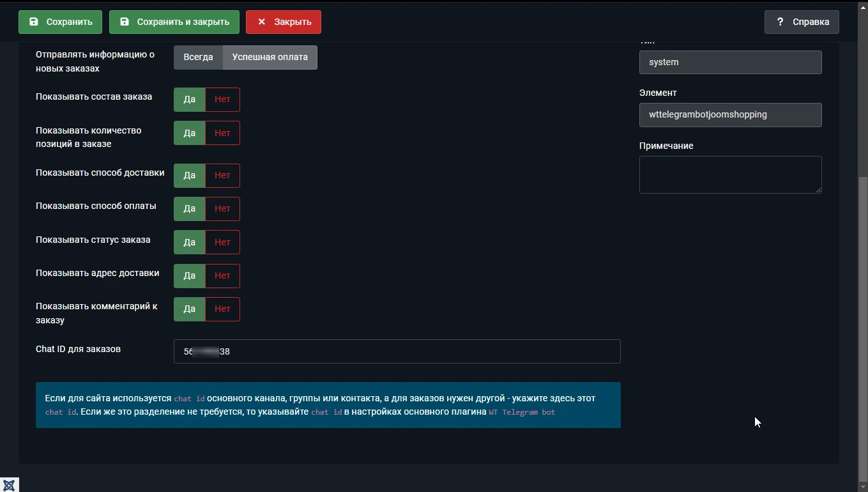Click the save icon inside Сохранить и закрыть

tap(125, 22)
